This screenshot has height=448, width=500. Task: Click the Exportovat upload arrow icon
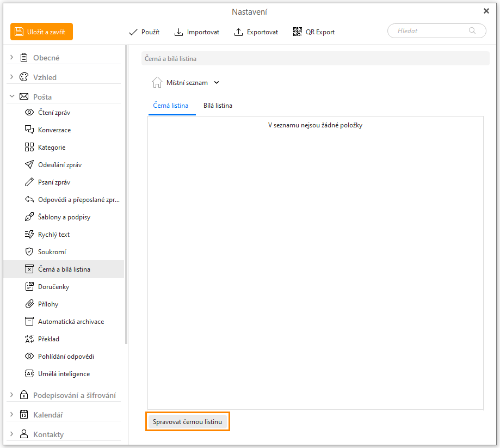pyautogui.click(x=238, y=32)
